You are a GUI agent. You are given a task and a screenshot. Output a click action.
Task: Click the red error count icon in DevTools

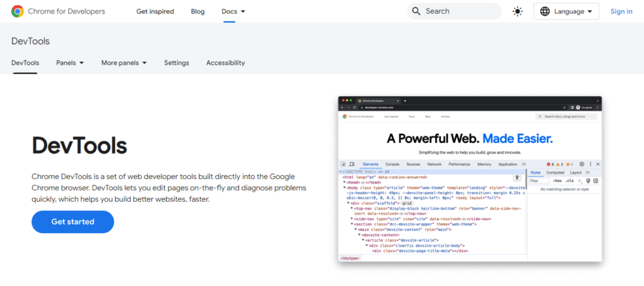(549, 164)
